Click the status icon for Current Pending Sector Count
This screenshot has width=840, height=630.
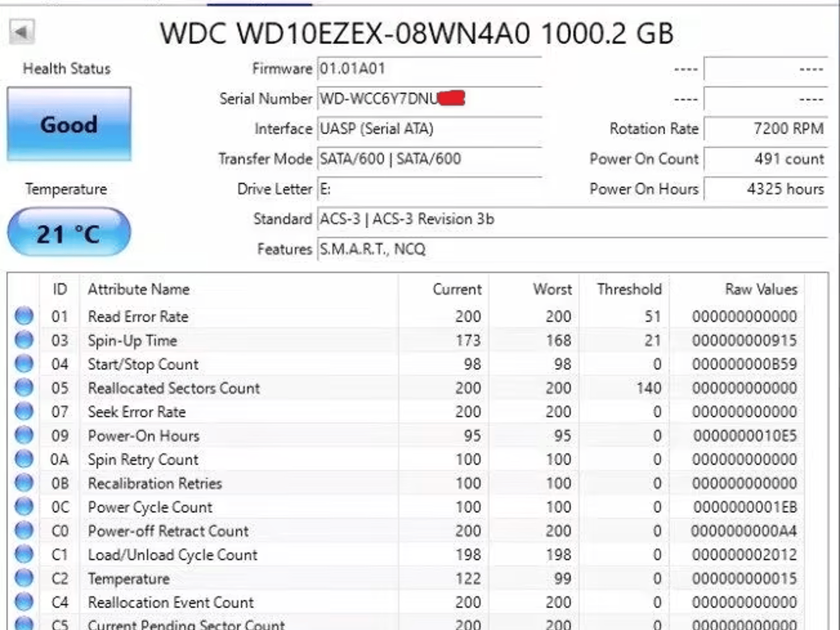point(25,623)
